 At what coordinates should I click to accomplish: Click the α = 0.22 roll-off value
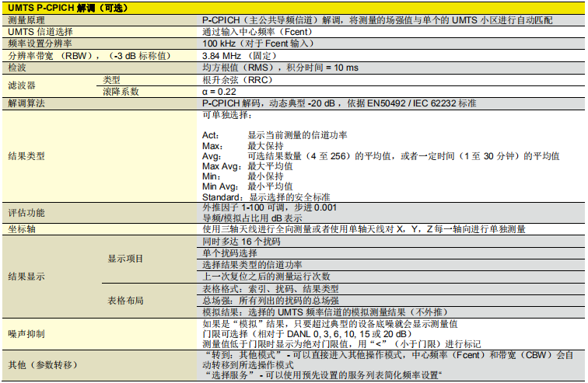pyautogui.click(x=220, y=91)
